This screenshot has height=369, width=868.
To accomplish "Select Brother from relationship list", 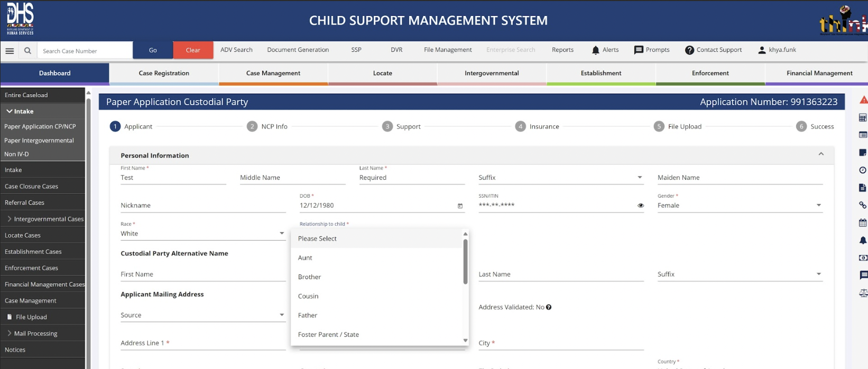I will click(376, 277).
